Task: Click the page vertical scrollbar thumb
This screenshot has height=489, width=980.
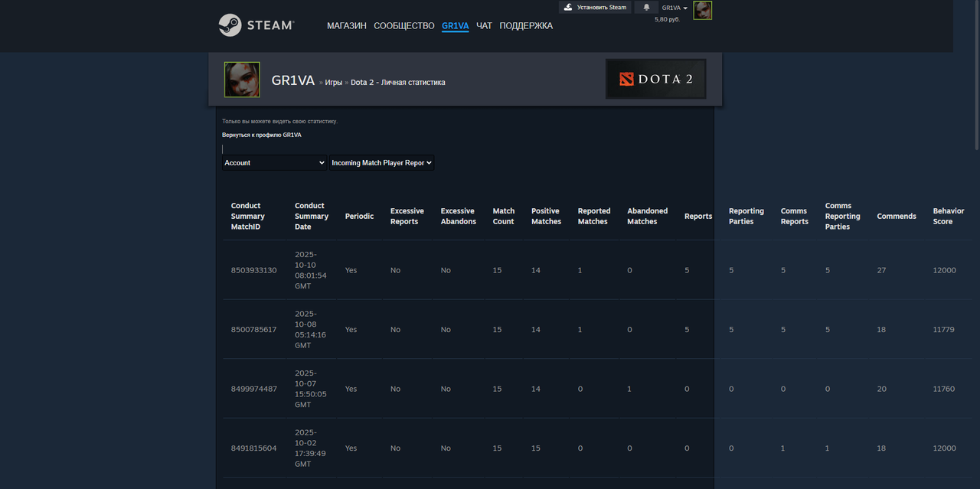Action: 976,75
